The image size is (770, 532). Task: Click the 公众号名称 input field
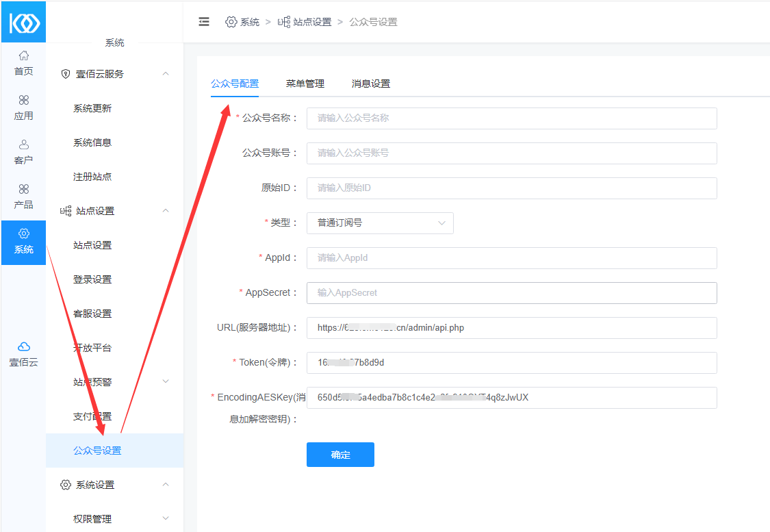pyautogui.click(x=511, y=118)
